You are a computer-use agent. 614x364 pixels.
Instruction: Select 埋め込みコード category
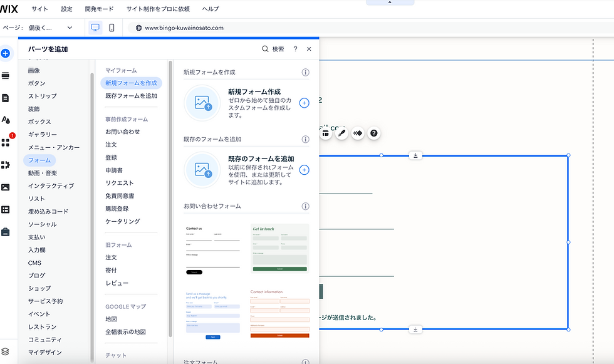tap(48, 211)
